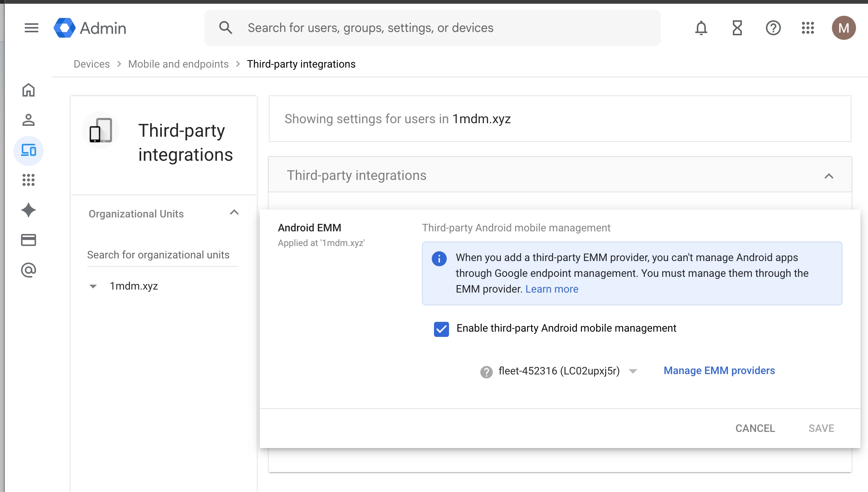Uncheck Enable third-party Android mobile management
The image size is (868, 492).
[441, 329]
